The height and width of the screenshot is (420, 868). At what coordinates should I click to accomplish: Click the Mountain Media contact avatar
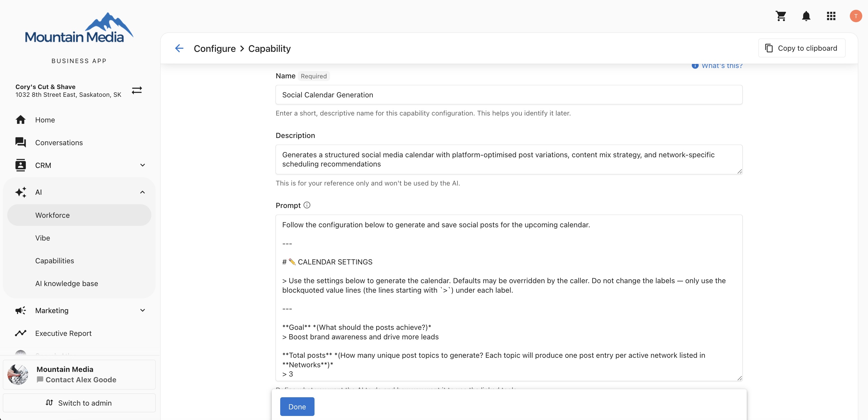click(x=18, y=374)
